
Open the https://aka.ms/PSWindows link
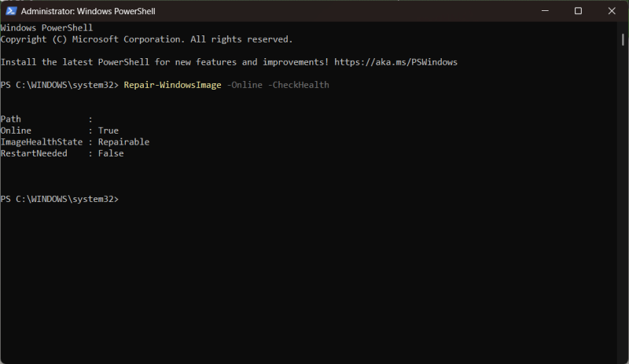(395, 62)
